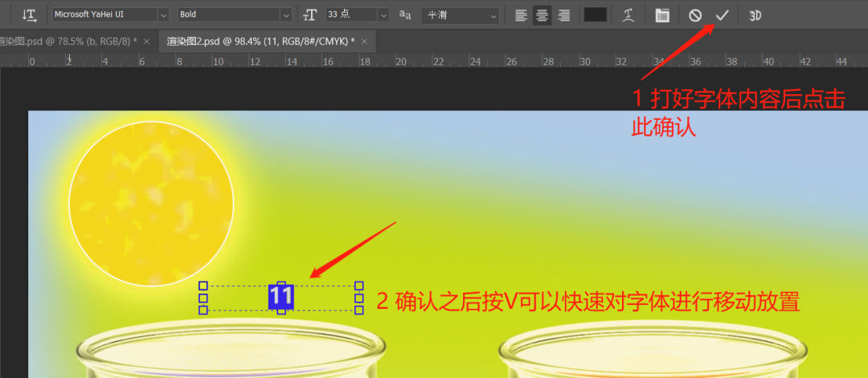Close the 渲染图2.psd tab
868x378 pixels.
click(x=364, y=42)
